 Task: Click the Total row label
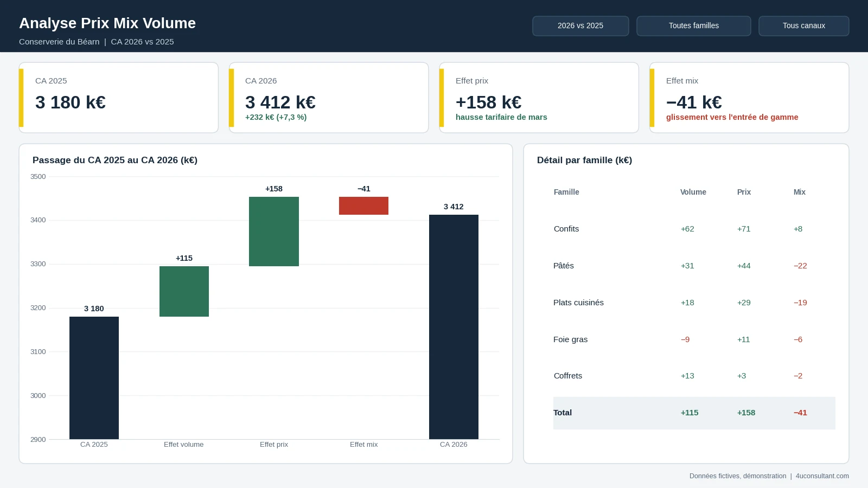[x=563, y=413]
